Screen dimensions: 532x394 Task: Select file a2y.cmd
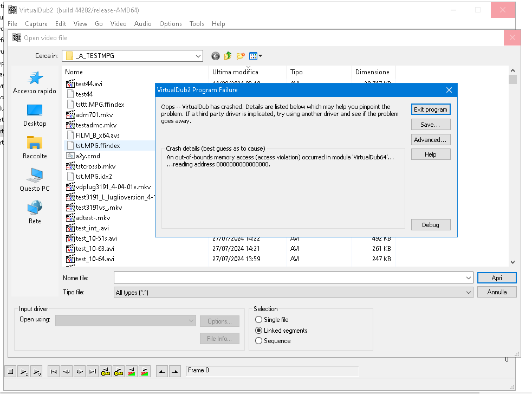click(x=83, y=156)
